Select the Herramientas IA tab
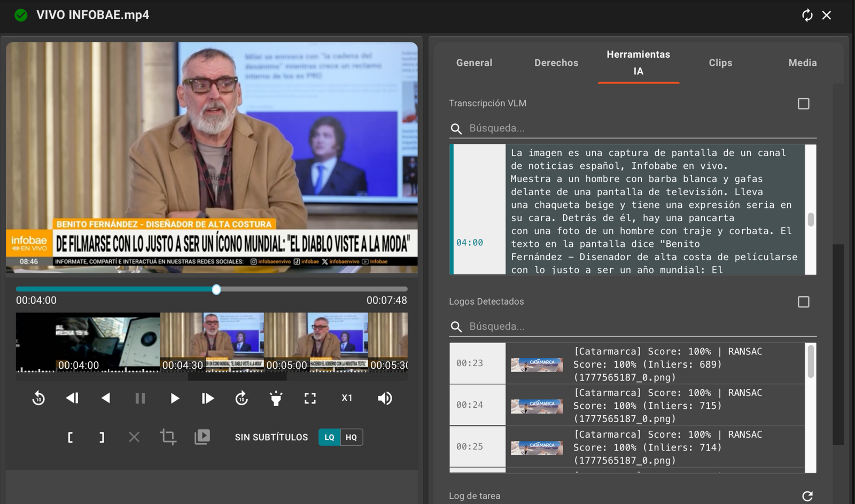Image resolution: width=855 pixels, height=504 pixels. (x=638, y=63)
